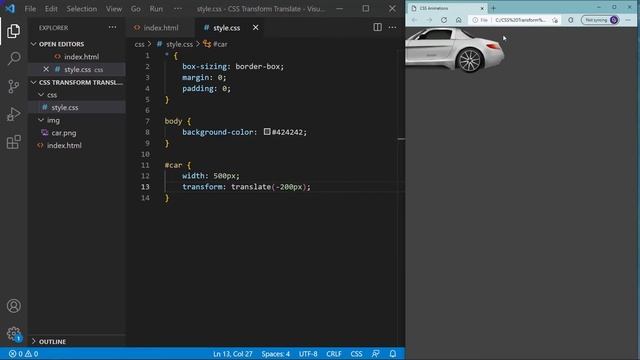Open editor More Actions ellipsis
The image size is (640, 360).
coord(392,27)
